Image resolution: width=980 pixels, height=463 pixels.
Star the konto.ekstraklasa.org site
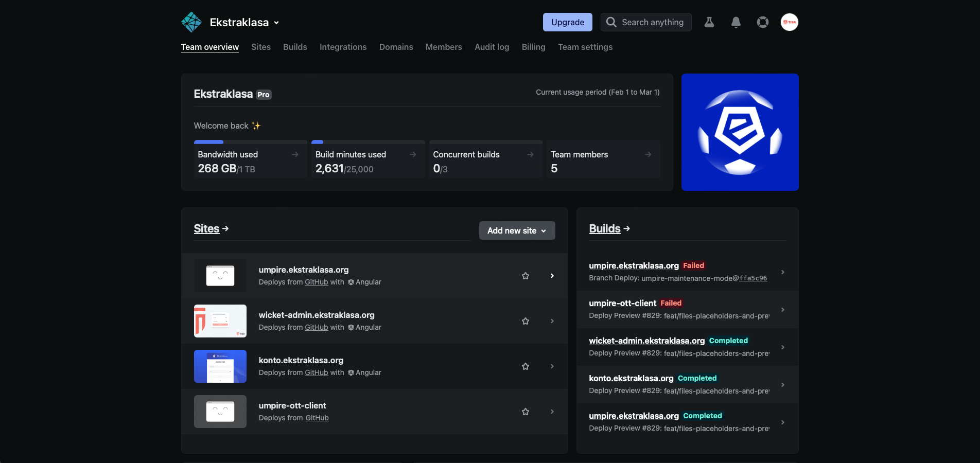pyautogui.click(x=526, y=366)
